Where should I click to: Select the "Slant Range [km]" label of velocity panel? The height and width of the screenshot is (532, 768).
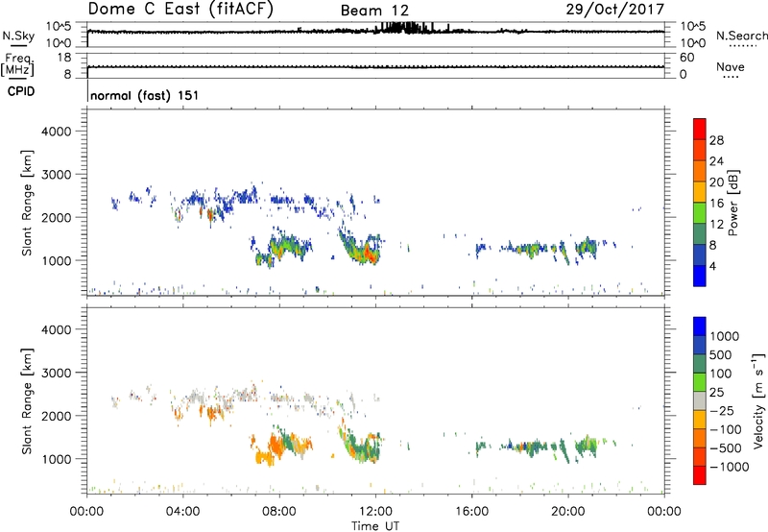click(x=27, y=401)
